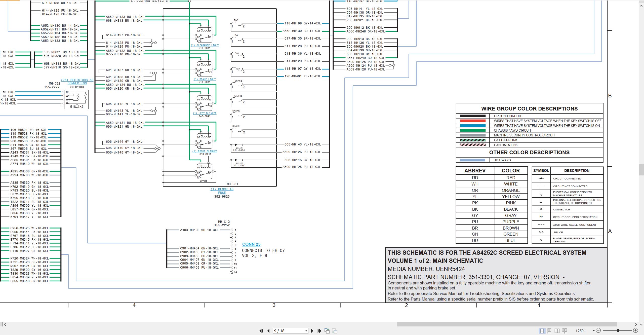The width and height of the screenshot is (644, 335).
Task: Click the MH-D1 diode symbol
Action: [x=237, y=145]
